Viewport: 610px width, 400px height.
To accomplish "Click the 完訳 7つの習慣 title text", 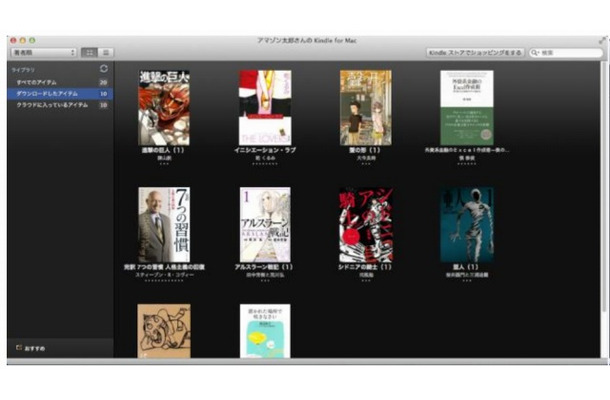I will tap(164, 267).
